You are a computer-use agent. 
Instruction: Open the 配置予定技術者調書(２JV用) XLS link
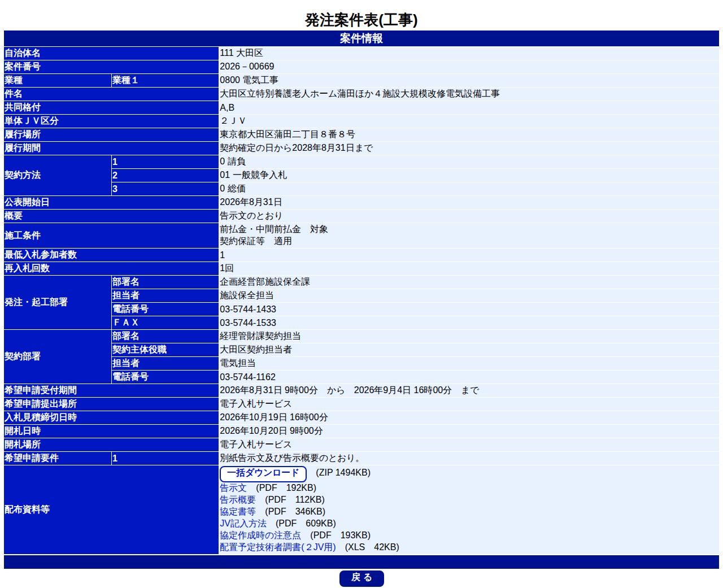tap(278, 547)
